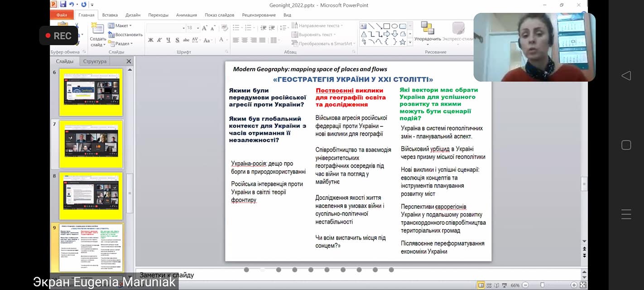Select the text box shape in gallery
The width and height of the screenshot is (644, 290).
pos(364,26)
